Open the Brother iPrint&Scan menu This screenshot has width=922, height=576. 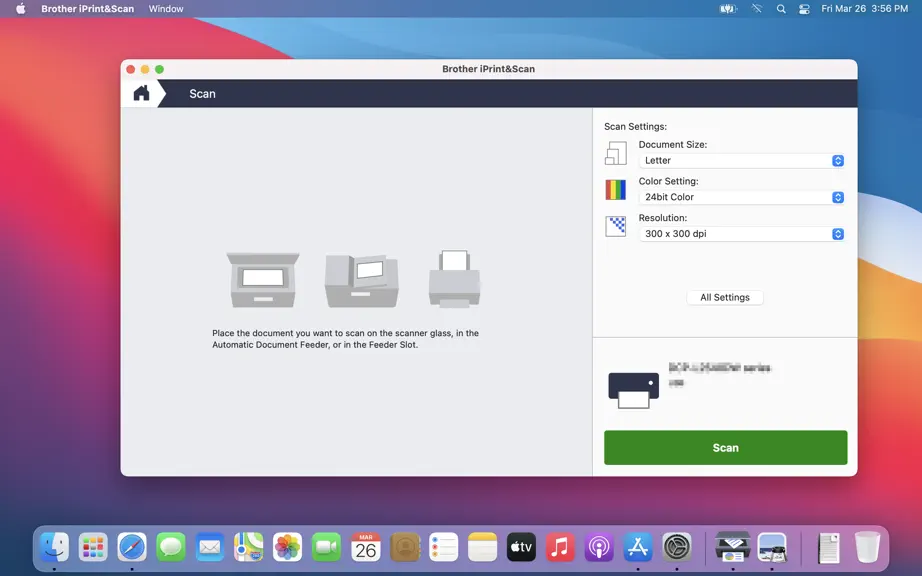88,9
